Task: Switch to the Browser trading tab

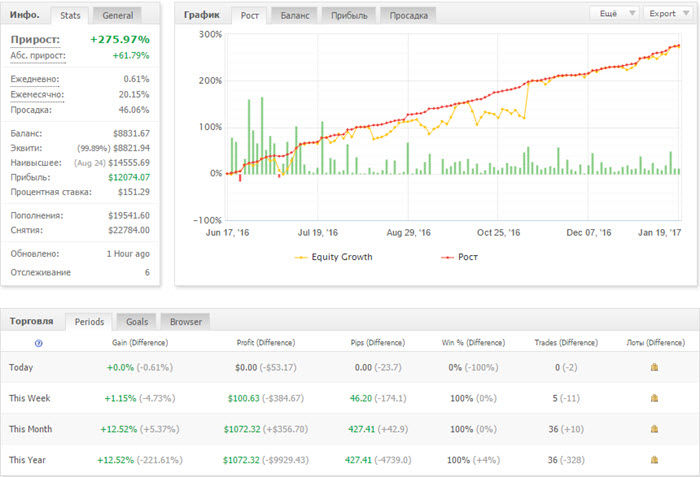Action: pos(186,322)
